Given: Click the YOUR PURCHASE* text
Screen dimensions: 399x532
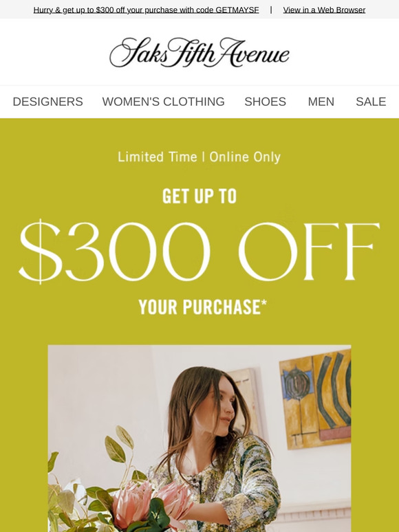Looking at the screenshot, I should (203, 307).
